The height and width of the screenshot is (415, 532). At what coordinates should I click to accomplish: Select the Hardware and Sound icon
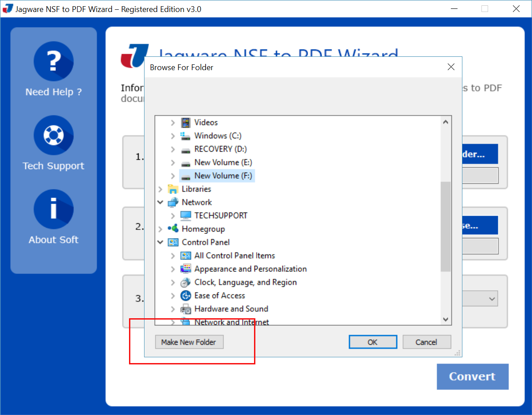click(x=186, y=309)
